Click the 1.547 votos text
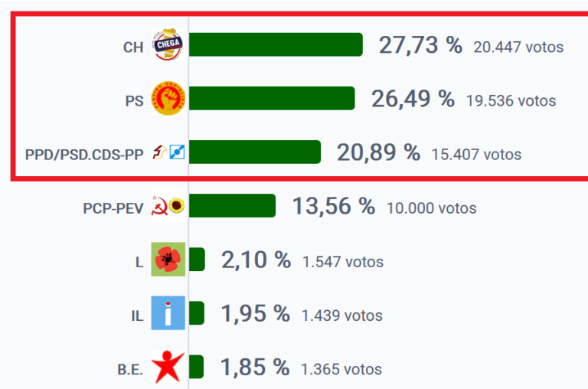The image size is (588, 389). point(342,262)
